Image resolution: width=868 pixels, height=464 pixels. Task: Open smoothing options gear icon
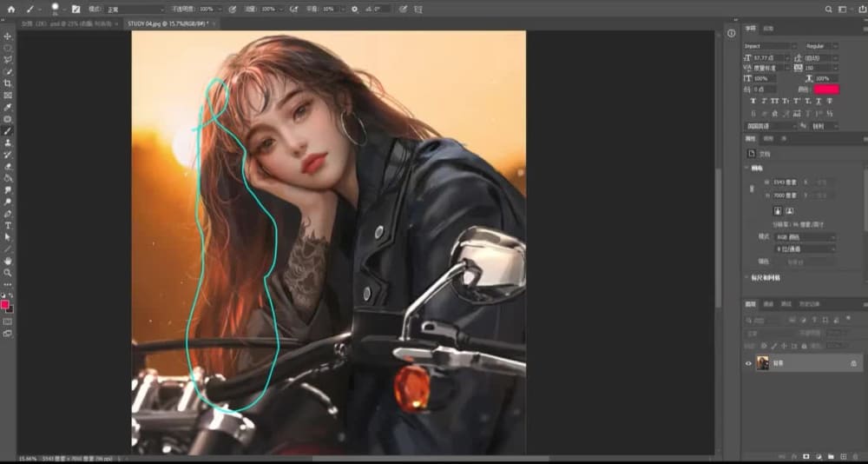coord(356,10)
